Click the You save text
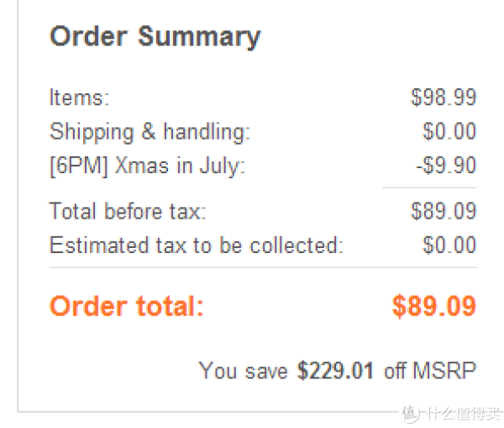 click(x=243, y=371)
